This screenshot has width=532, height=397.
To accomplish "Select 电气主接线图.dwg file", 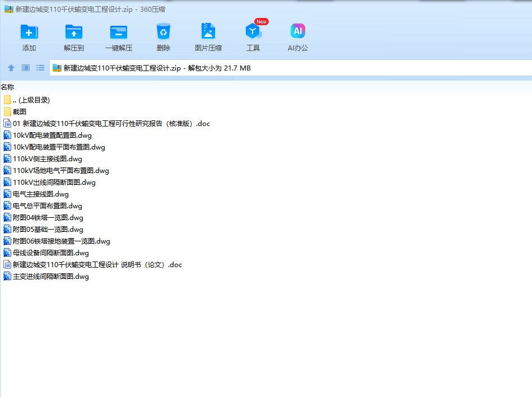I will [36, 194].
